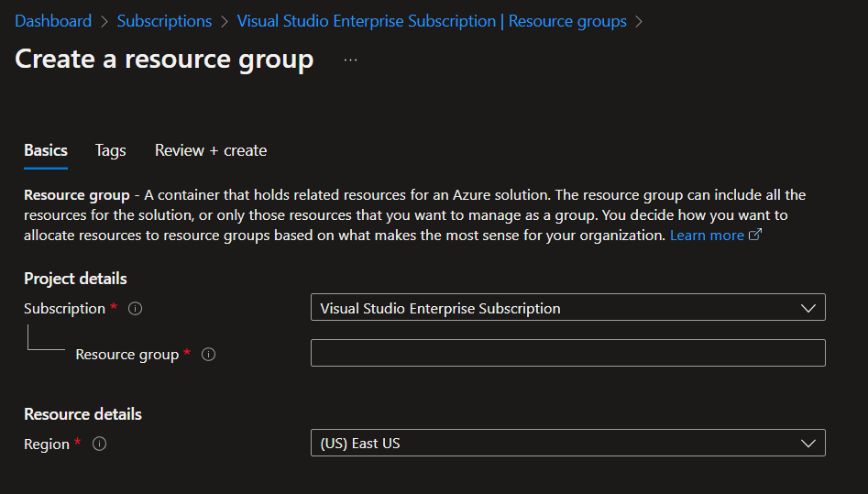Go back to Subscriptions via breadcrumb
Viewport: 868px width, 494px height.
coord(164,21)
